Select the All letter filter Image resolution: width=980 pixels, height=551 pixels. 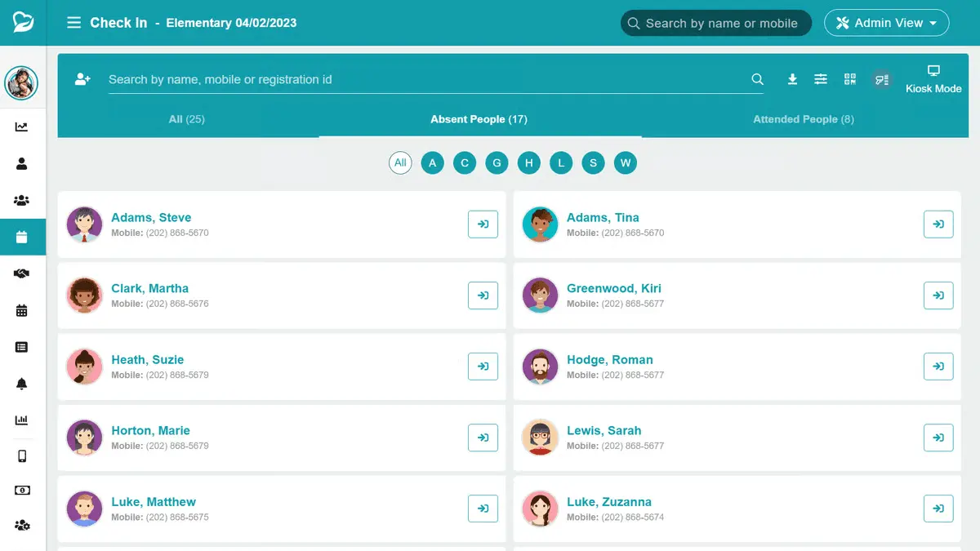400,162
